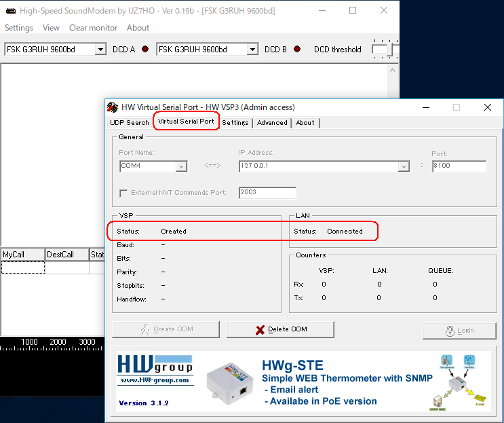
Task: Click HW VSP3 title bar app icon
Action: tap(113, 107)
